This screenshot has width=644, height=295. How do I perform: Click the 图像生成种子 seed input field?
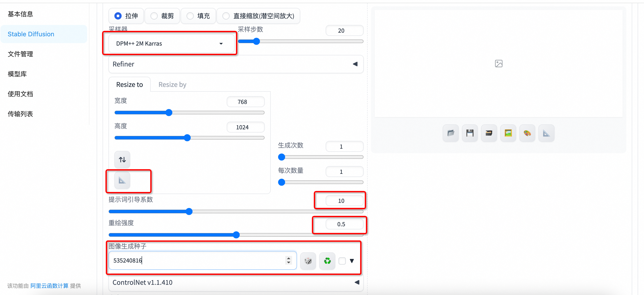197,261
